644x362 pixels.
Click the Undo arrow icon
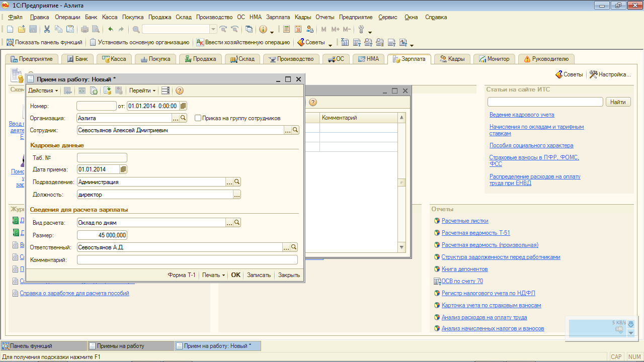110,29
